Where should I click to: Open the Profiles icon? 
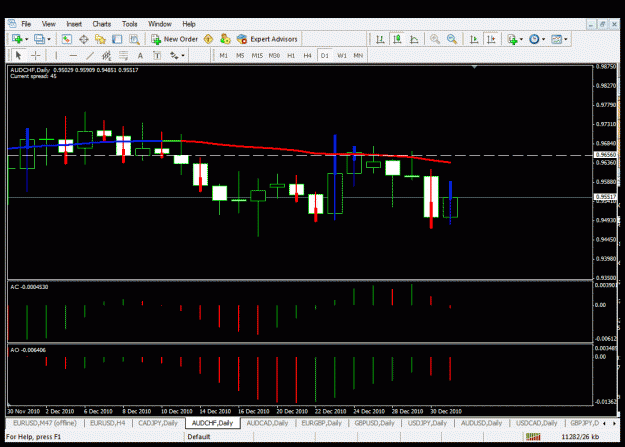tap(39, 39)
